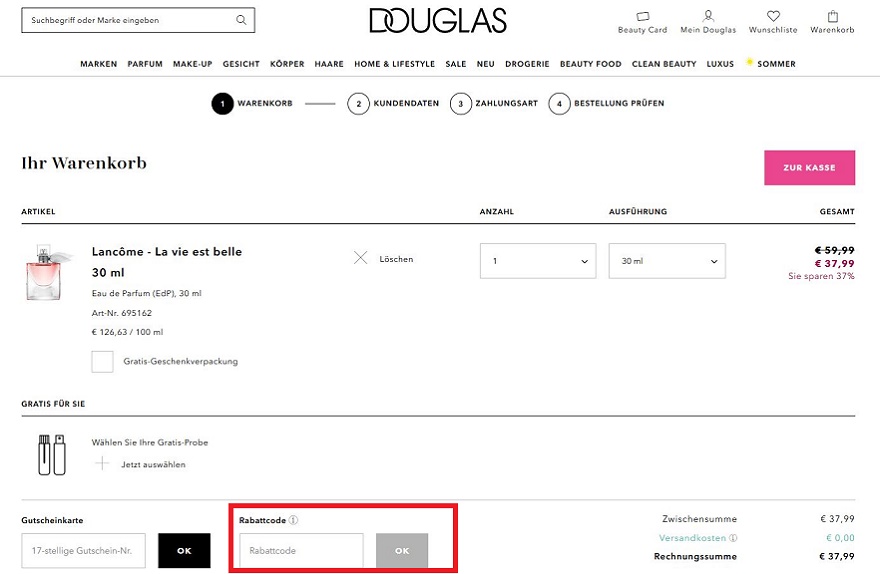Click Jetzt auswählen link

pos(153,465)
